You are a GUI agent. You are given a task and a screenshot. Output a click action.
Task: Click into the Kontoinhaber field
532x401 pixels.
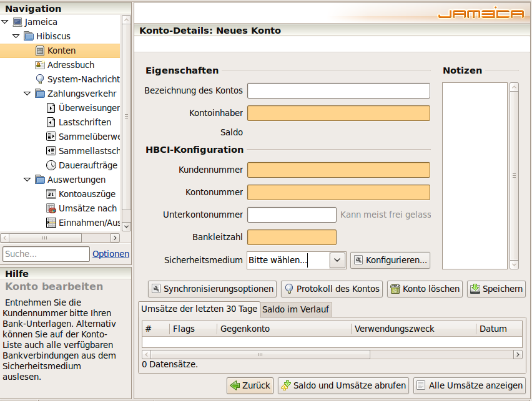(x=338, y=114)
